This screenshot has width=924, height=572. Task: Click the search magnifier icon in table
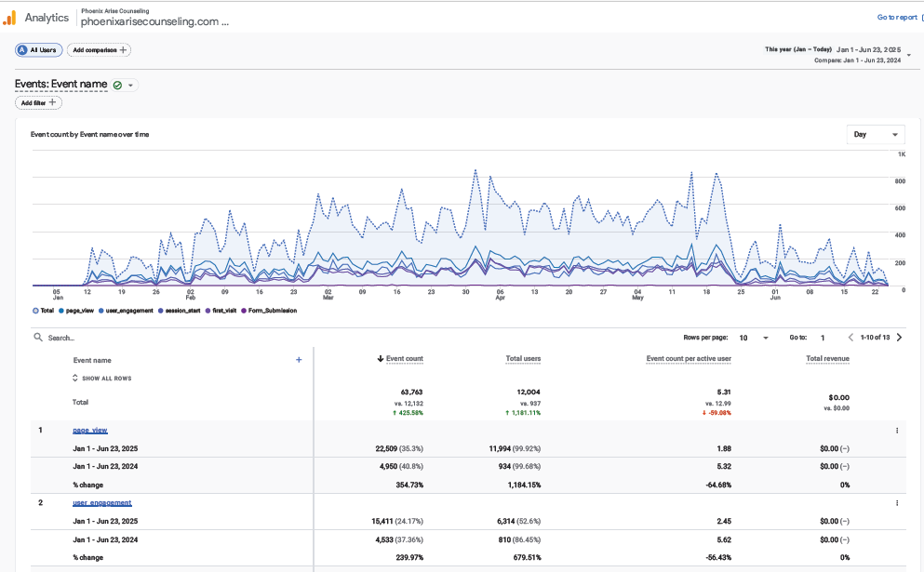[x=38, y=338]
